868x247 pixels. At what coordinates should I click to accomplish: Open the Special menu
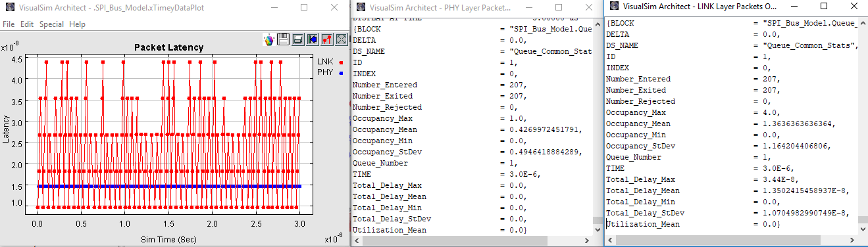click(51, 24)
